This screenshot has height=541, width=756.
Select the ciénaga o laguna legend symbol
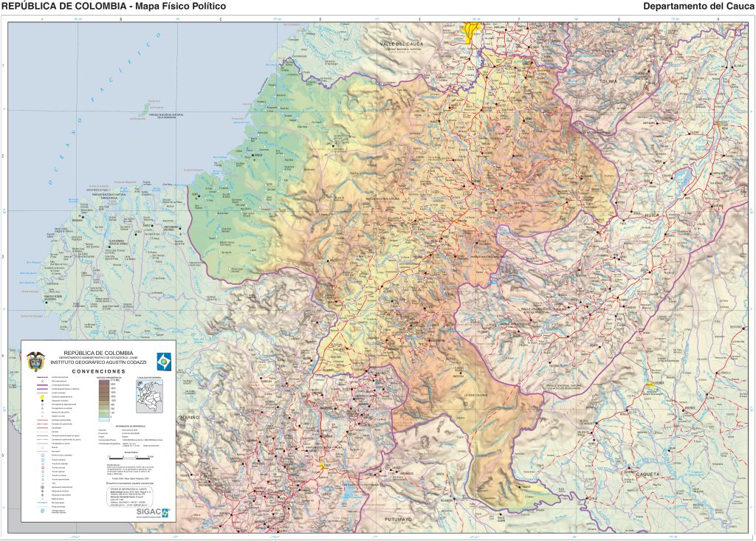click(42, 511)
